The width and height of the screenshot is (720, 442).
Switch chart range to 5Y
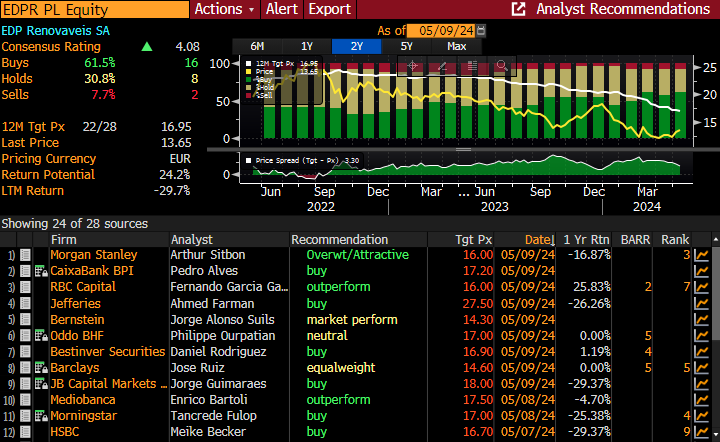(x=406, y=46)
